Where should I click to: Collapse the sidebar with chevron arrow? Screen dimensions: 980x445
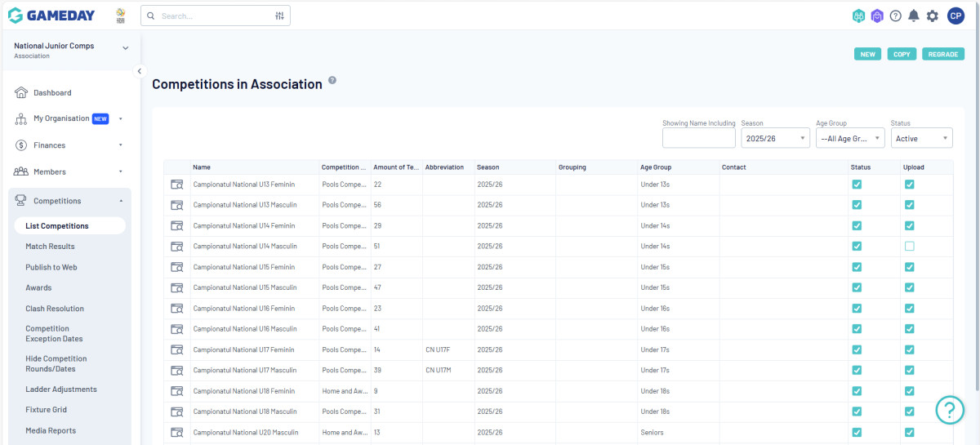(x=140, y=71)
